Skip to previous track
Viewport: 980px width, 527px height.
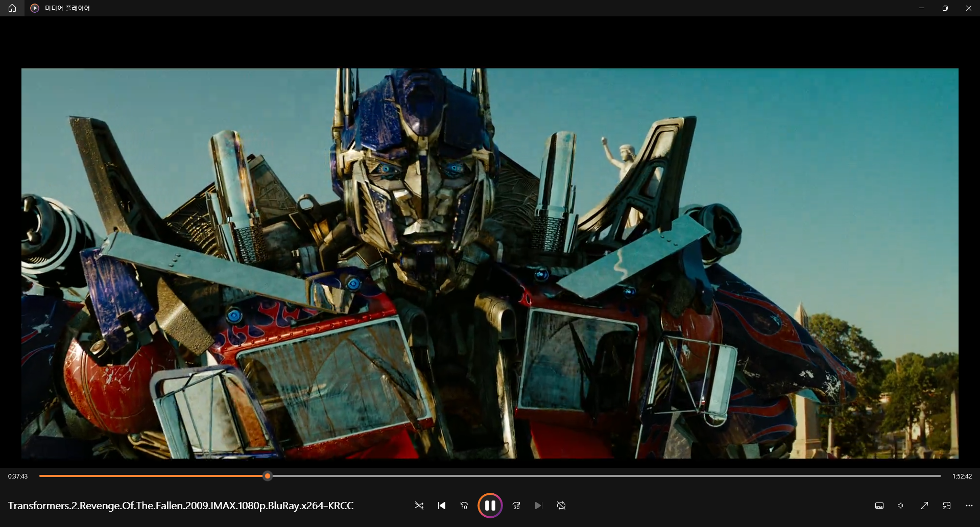(442, 506)
